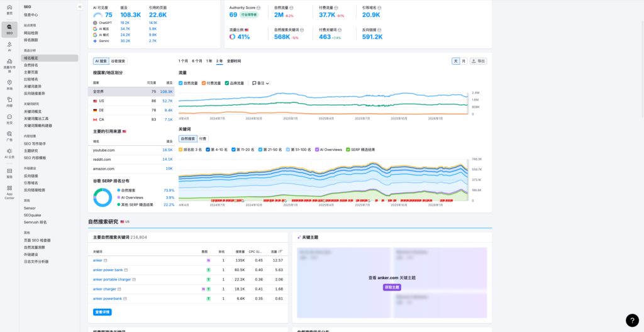Toggle the 第 11-20 名 checkbox

(x=233, y=150)
